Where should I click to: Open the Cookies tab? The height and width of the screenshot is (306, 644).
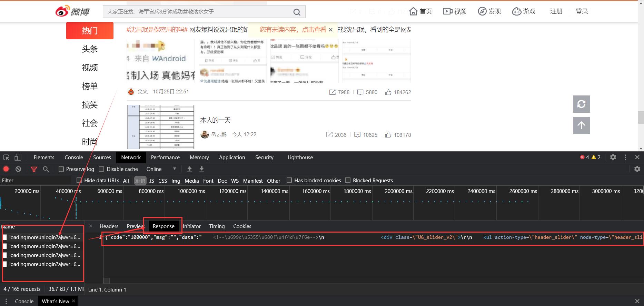[x=242, y=226]
